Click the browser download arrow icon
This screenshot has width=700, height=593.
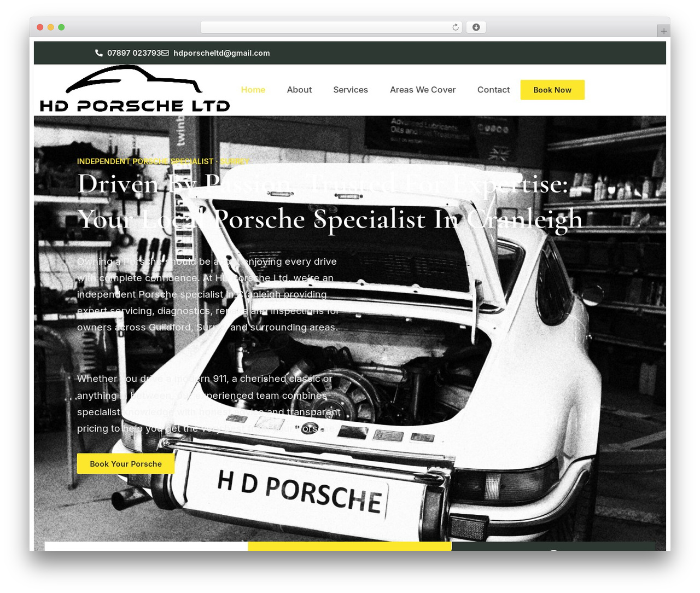pyautogui.click(x=476, y=27)
